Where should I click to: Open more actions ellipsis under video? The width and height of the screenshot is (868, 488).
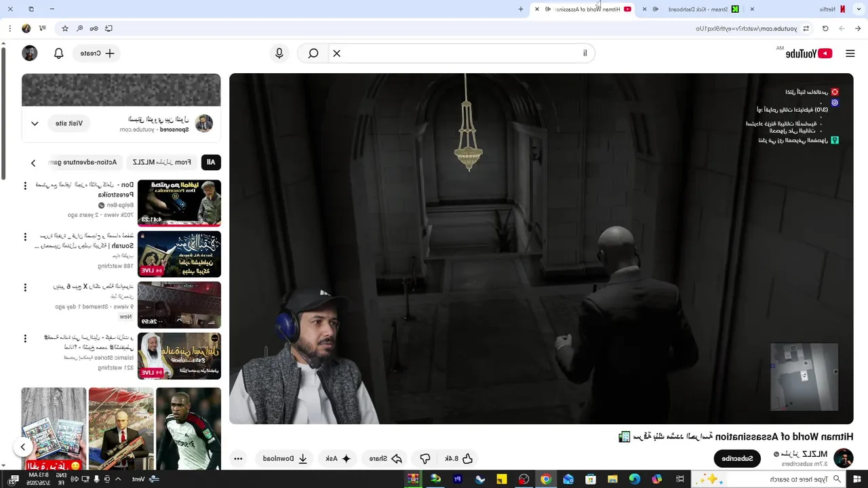tap(238, 458)
